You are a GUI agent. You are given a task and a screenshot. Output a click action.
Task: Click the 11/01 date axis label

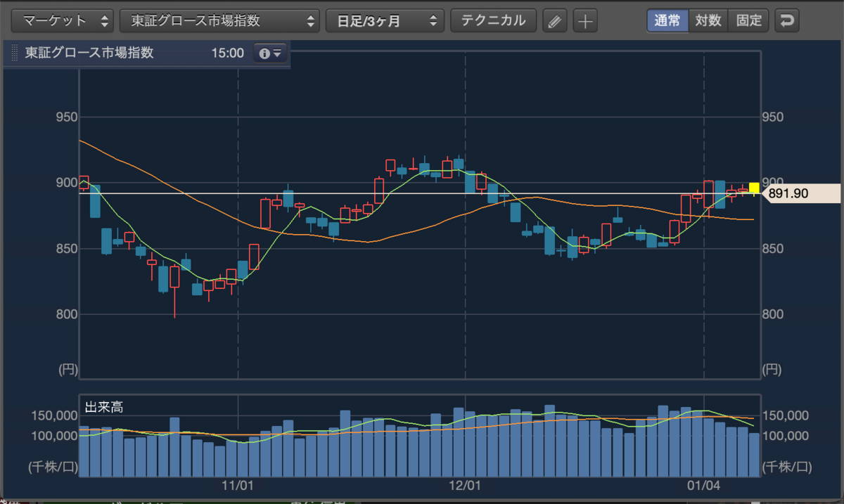237,485
